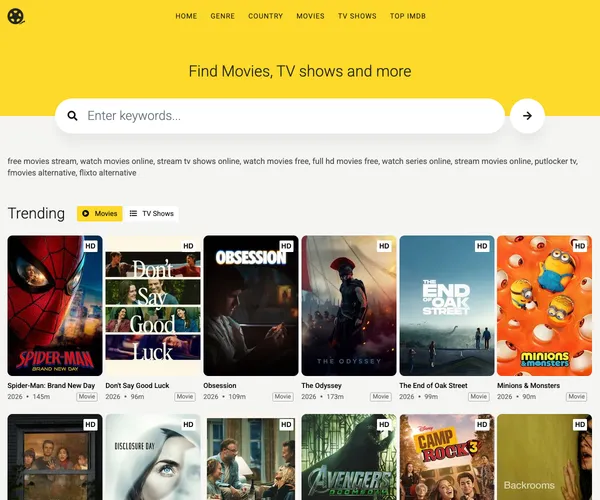Viewport: 600px width, 500px height.
Task: Open the GENRE menu
Action: coord(222,16)
